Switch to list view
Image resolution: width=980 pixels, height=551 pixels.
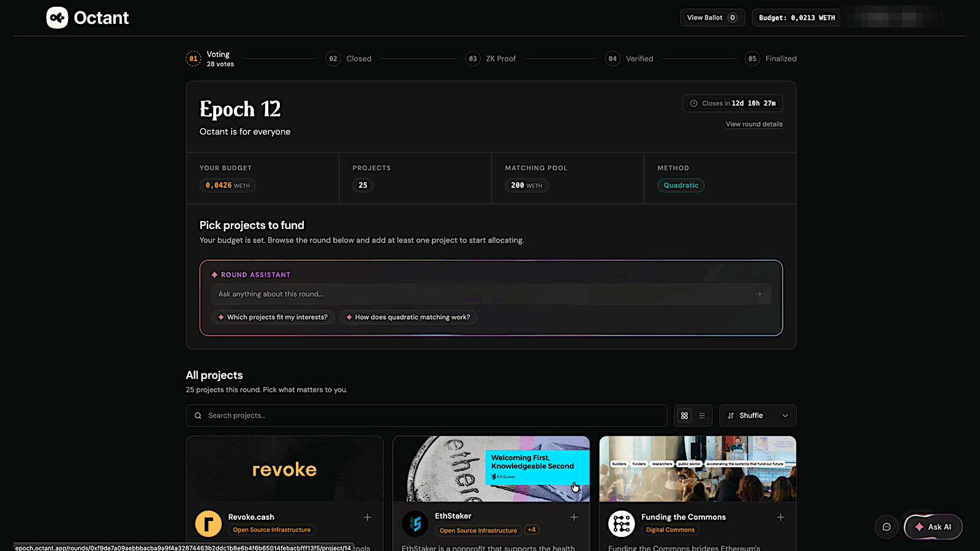[x=702, y=416]
